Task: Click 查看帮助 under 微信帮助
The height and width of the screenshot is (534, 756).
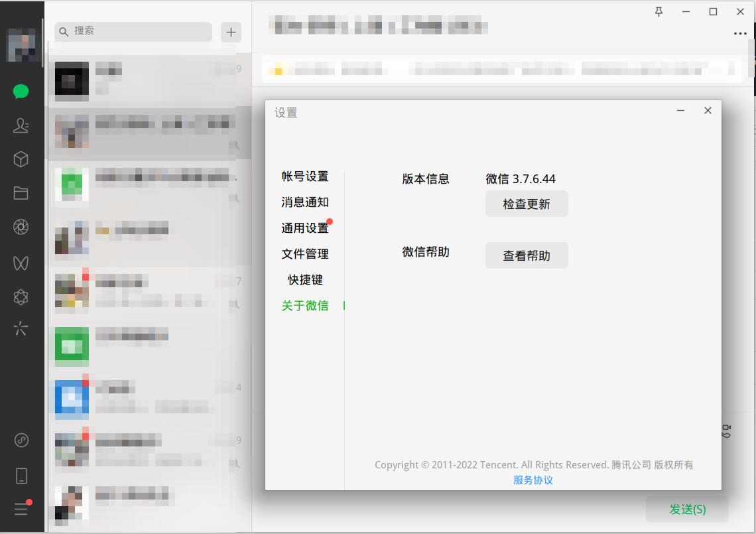Action: [x=527, y=255]
